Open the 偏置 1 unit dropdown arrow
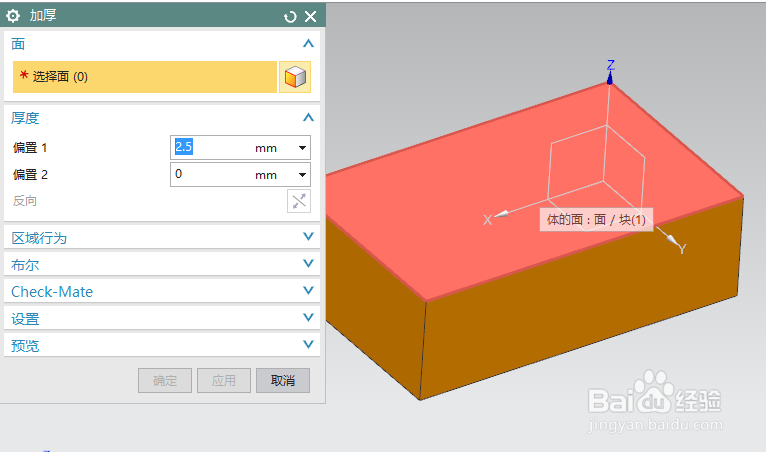 [302, 148]
